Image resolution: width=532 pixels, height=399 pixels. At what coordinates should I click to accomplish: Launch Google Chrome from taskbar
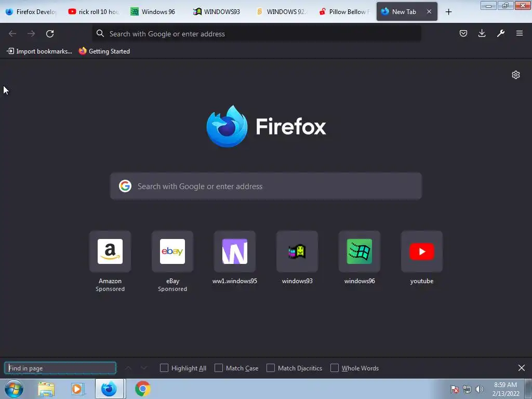(x=143, y=389)
